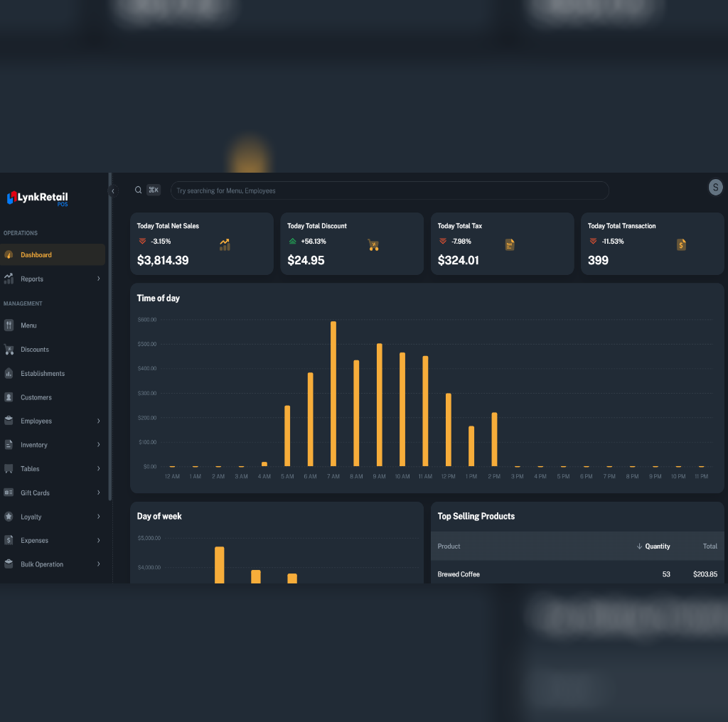Screen dimensions: 728x722
Task: Click in the Menu, Employees search field
Action: click(x=390, y=190)
